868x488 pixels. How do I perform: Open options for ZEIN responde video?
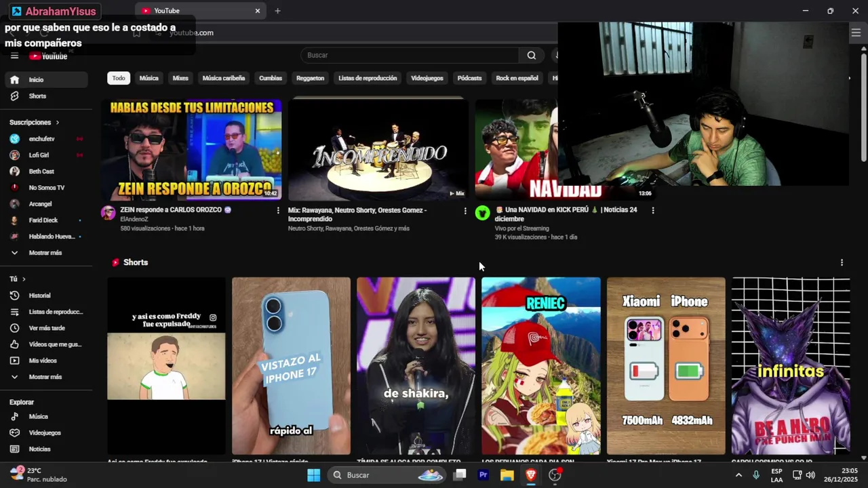coord(278,211)
